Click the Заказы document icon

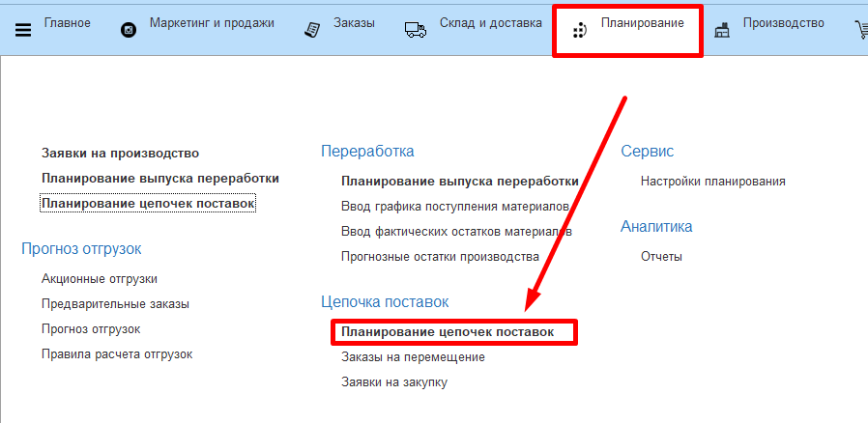click(x=313, y=30)
